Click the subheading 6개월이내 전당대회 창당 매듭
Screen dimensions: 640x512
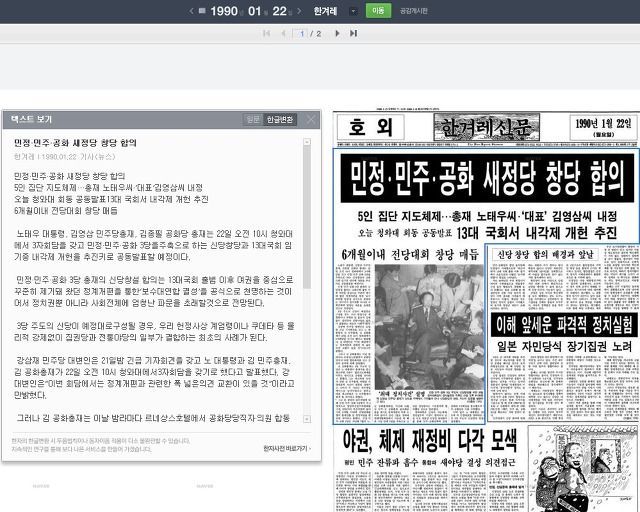click(410, 254)
